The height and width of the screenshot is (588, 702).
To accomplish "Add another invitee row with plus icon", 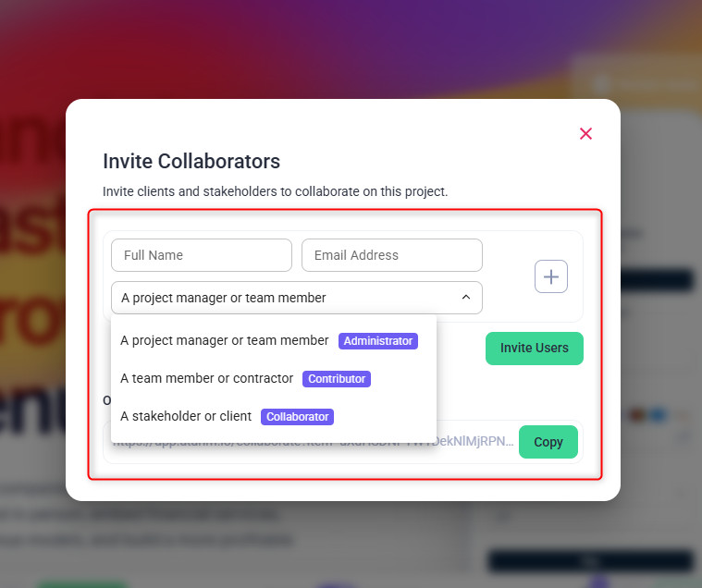I will [x=550, y=276].
